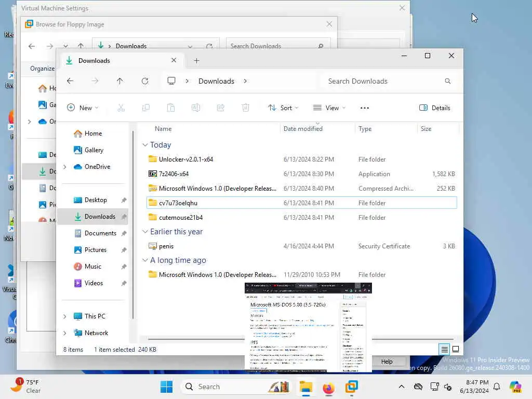This screenshot has width=532, height=399.
Task: Collapse the Today group
Action: click(x=145, y=145)
